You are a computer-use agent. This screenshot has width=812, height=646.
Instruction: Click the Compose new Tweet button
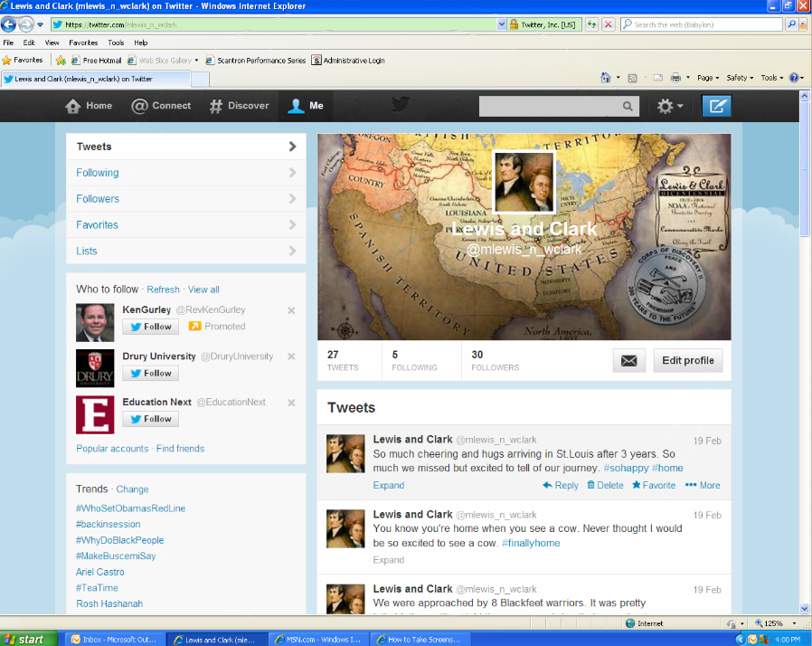717,106
